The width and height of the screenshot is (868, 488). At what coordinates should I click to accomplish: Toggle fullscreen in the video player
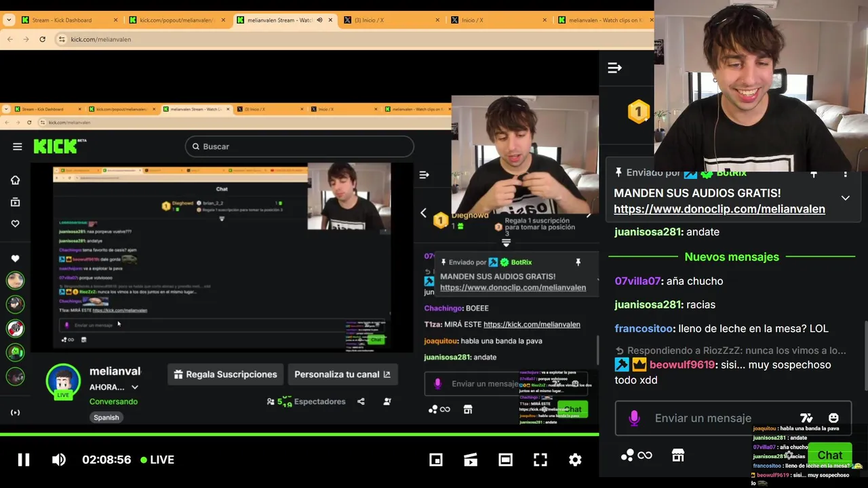pyautogui.click(x=540, y=460)
